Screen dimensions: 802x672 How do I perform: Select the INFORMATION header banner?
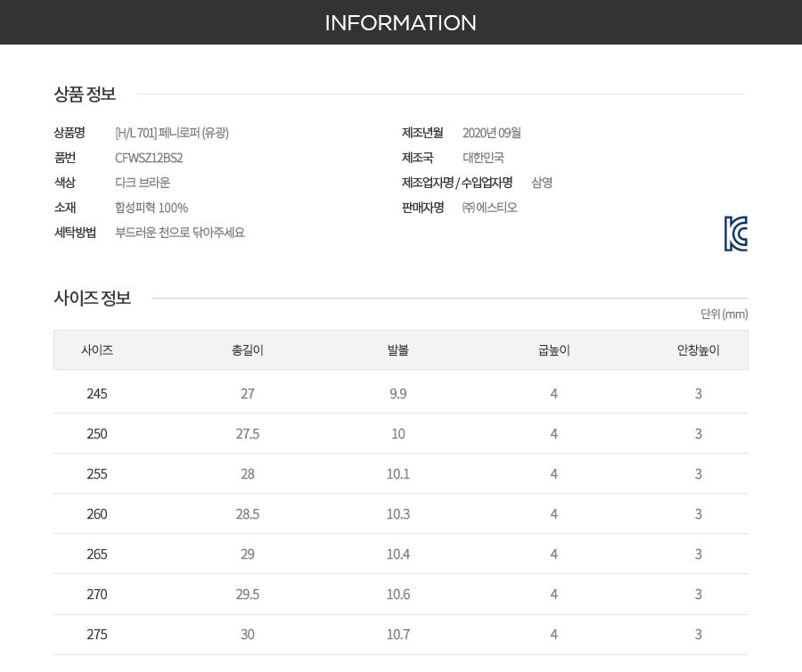[401, 22]
